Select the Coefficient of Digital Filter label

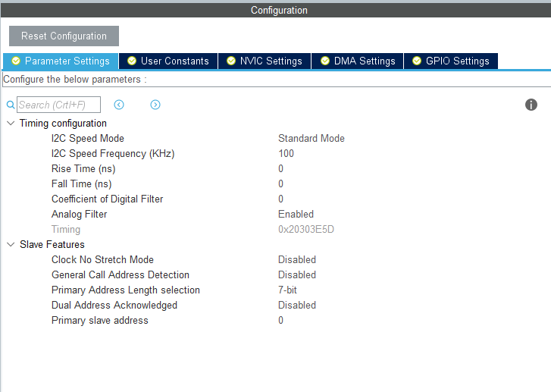click(x=107, y=199)
